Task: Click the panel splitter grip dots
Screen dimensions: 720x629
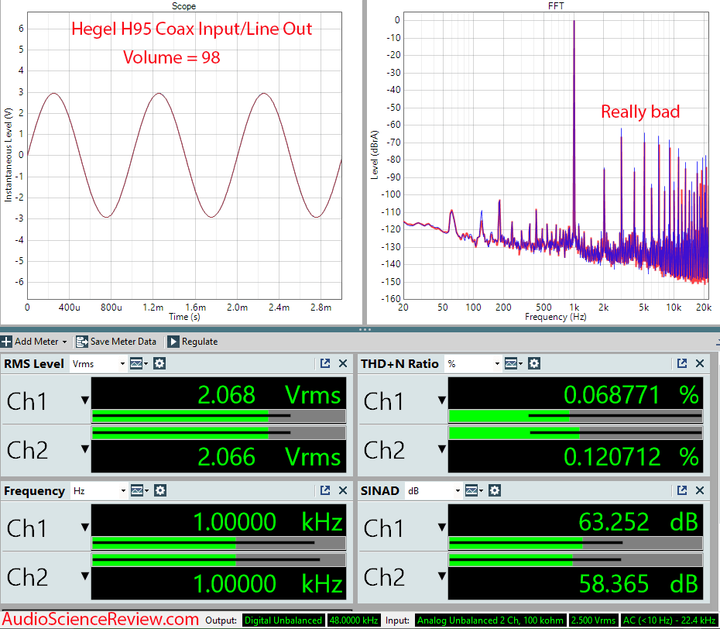Action: tap(365, 329)
